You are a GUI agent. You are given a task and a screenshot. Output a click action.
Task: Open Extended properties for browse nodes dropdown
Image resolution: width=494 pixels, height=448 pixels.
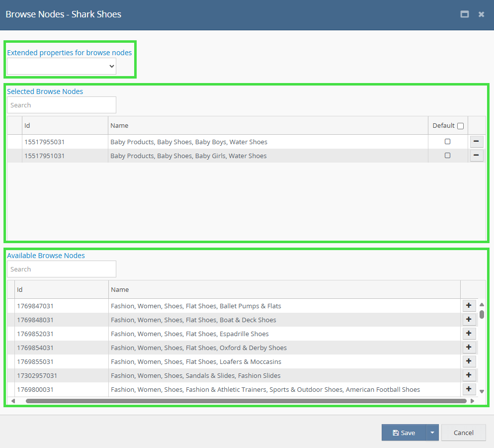tap(62, 66)
